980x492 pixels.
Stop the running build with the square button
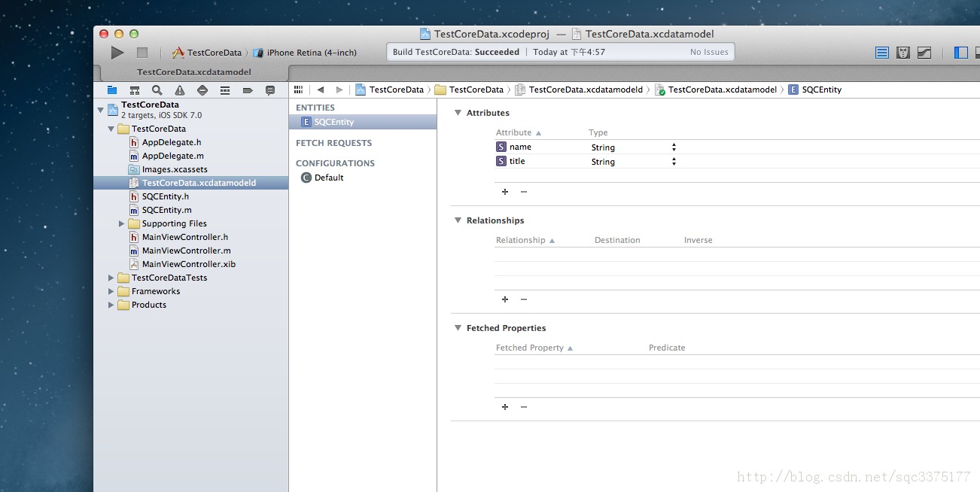pyautogui.click(x=142, y=53)
